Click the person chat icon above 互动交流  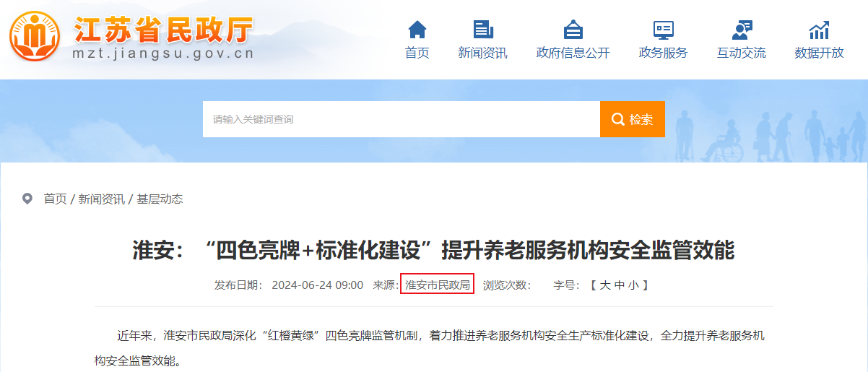point(742,30)
